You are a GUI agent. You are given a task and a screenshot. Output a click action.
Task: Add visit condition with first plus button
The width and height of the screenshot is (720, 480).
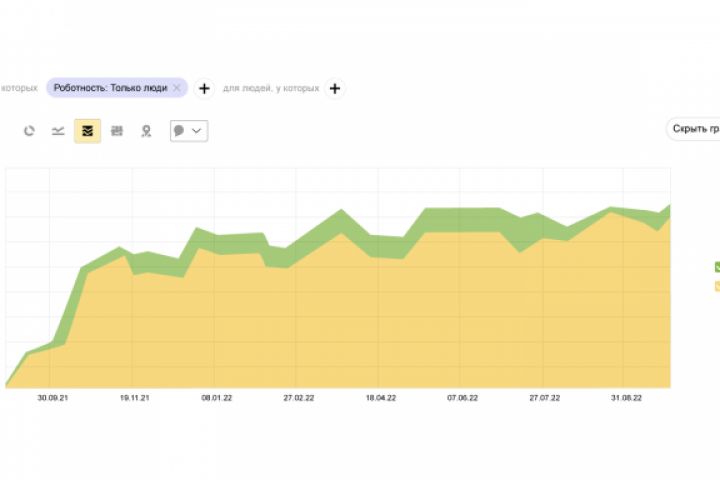pos(203,88)
